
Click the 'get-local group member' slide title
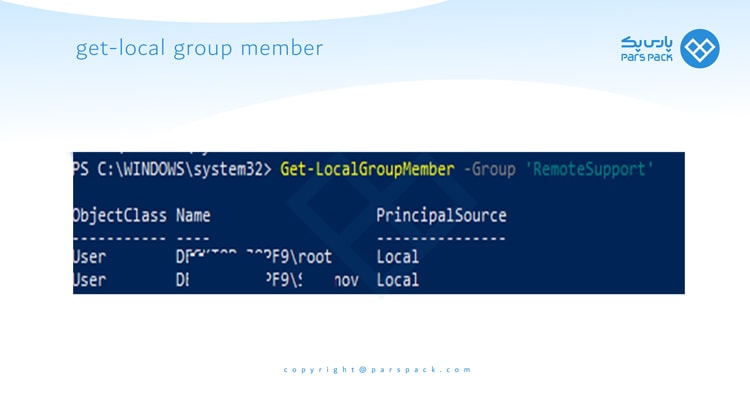pos(199,49)
